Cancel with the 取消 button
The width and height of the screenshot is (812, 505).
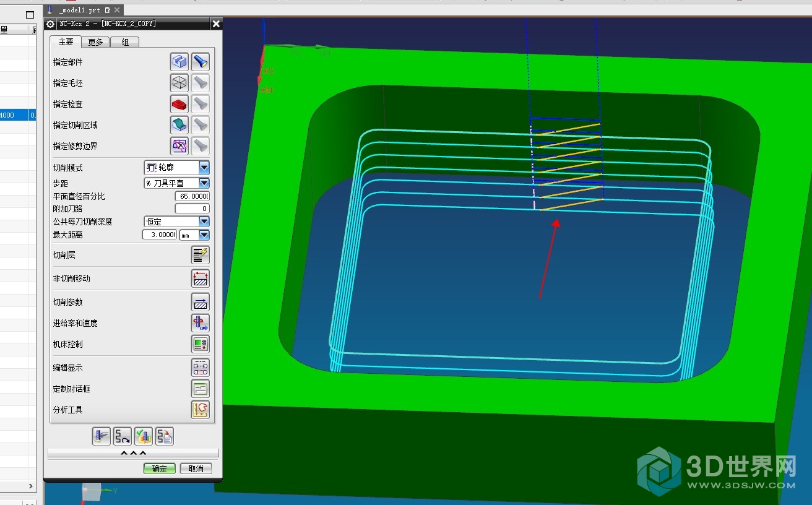click(x=196, y=468)
